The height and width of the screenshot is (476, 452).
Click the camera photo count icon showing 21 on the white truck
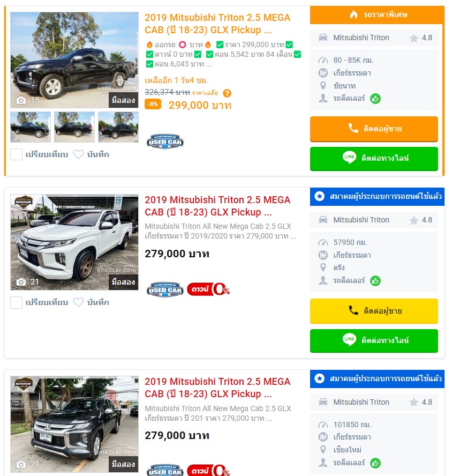(21, 282)
